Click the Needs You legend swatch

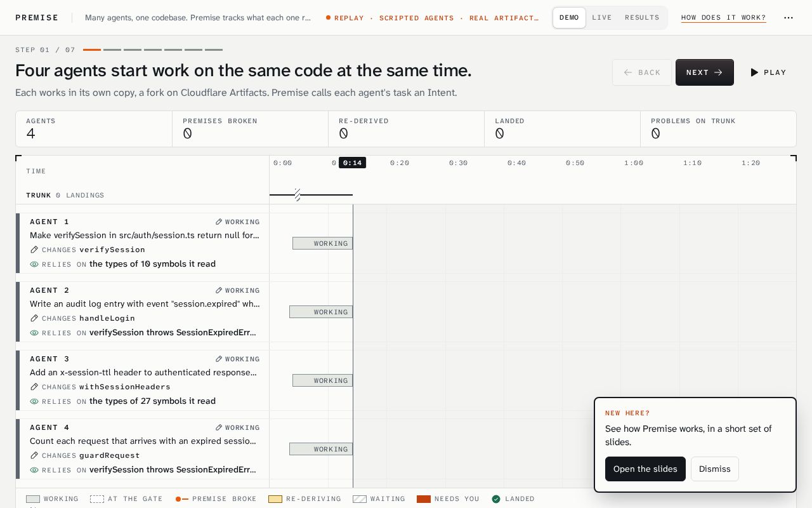point(424,499)
